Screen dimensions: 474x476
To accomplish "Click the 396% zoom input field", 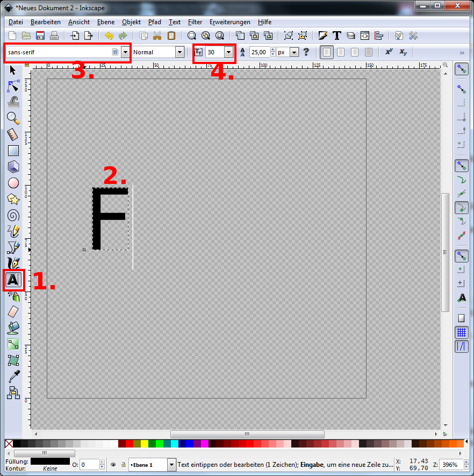I will point(451,465).
